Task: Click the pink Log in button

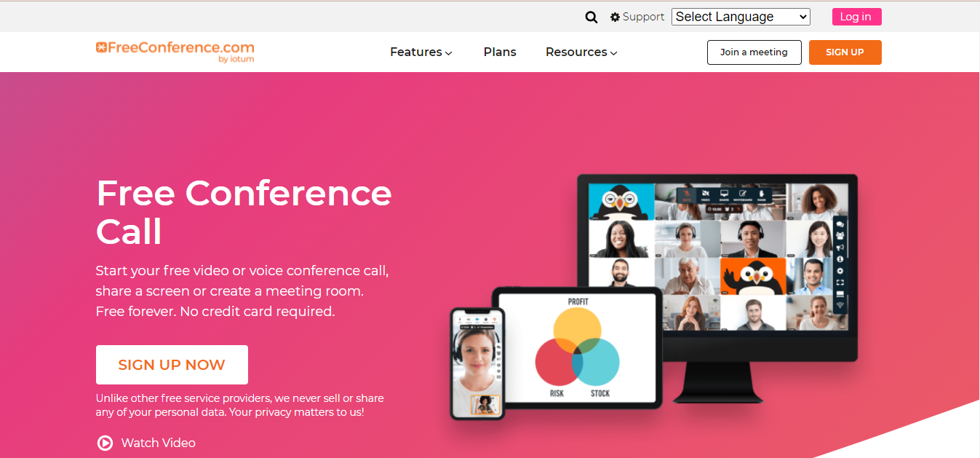Action: (856, 17)
